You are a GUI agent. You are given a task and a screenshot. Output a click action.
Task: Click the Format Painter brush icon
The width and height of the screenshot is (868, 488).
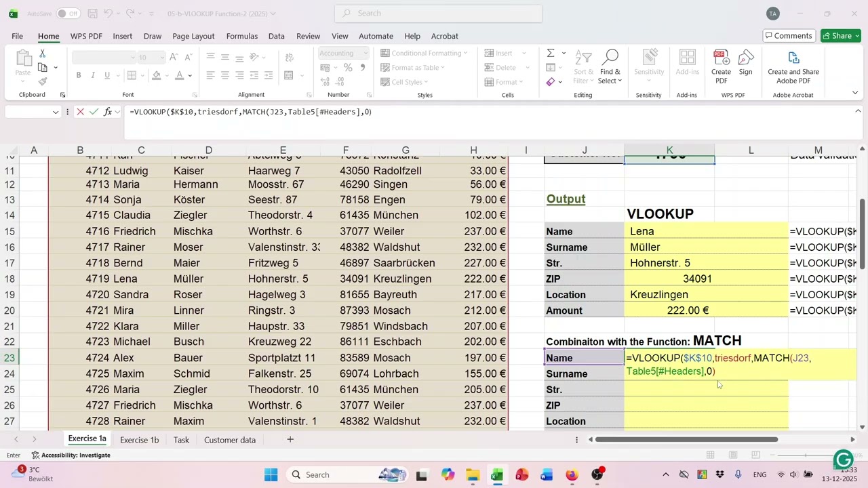tap(42, 82)
